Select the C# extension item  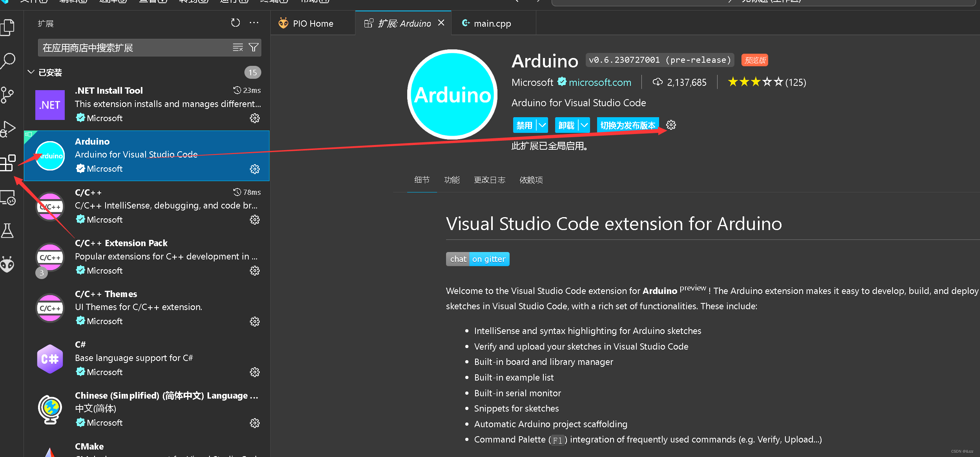[x=147, y=359]
